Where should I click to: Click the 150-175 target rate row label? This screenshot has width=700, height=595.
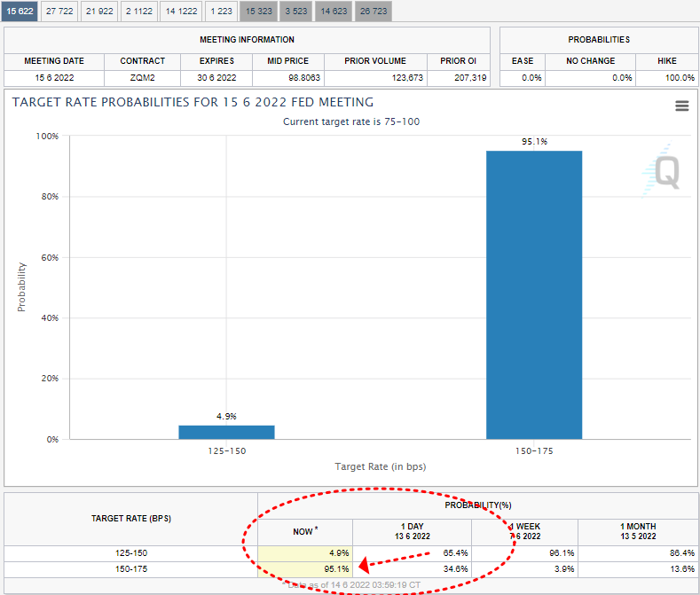(x=130, y=569)
